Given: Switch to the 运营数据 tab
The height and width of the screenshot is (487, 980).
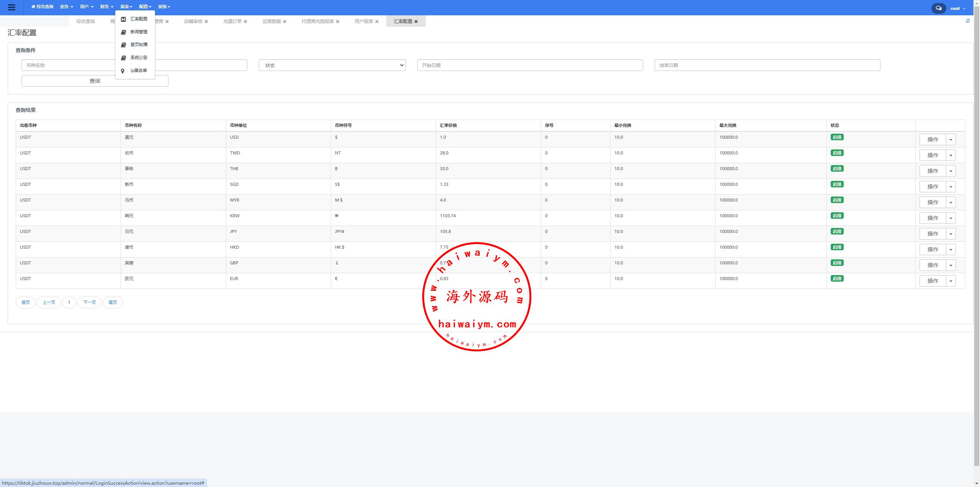Looking at the screenshot, I should (x=271, y=21).
